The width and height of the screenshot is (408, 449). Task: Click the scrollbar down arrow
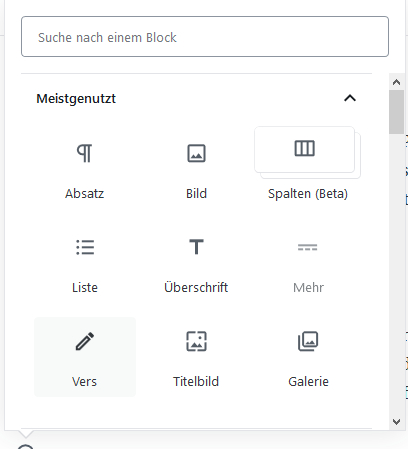tap(396, 422)
